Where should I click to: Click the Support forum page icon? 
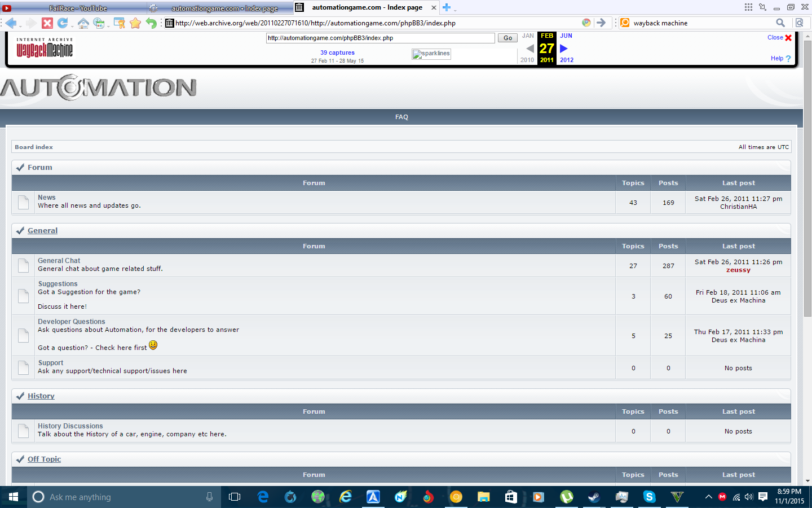click(23, 367)
